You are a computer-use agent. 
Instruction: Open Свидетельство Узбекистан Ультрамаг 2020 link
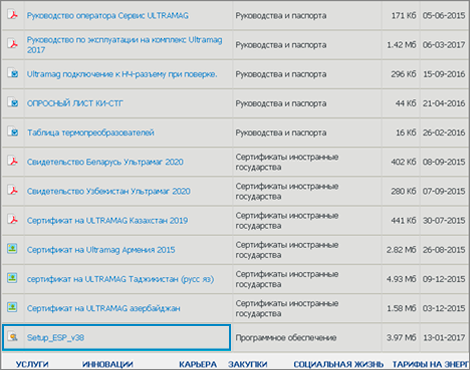click(109, 191)
